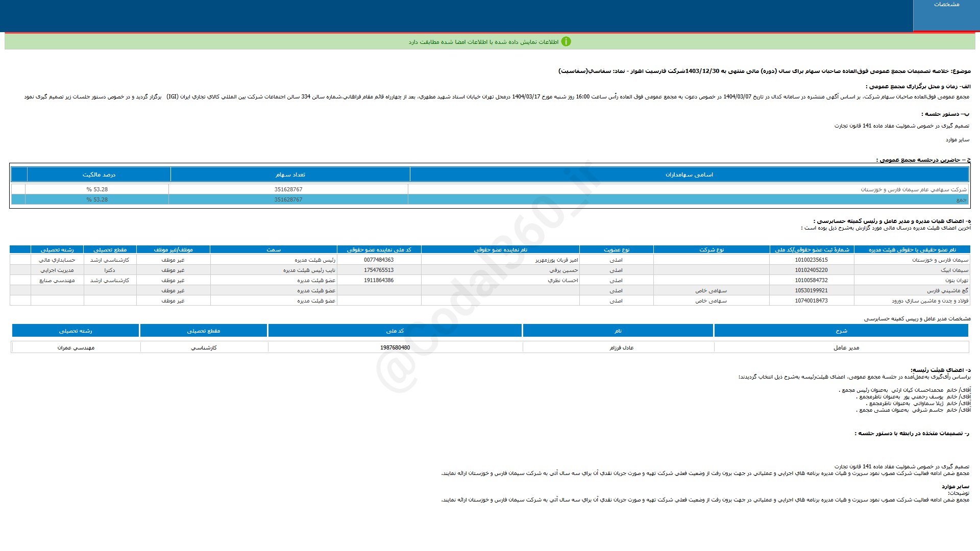Image resolution: width=980 pixels, height=551 pixels.
Task: Select representative 'حسين يرقي'
Action: (564, 270)
